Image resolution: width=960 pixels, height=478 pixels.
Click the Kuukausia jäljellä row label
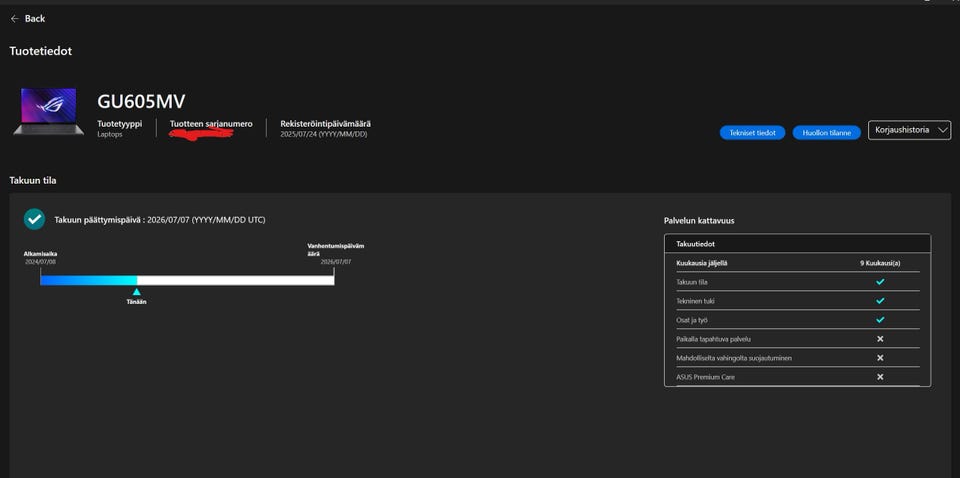702,263
